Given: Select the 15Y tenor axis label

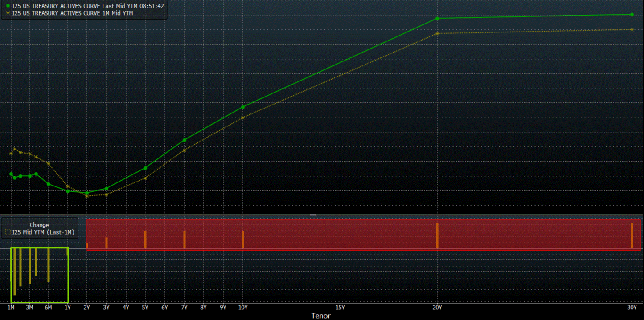Looking at the screenshot, I should tap(340, 308).
